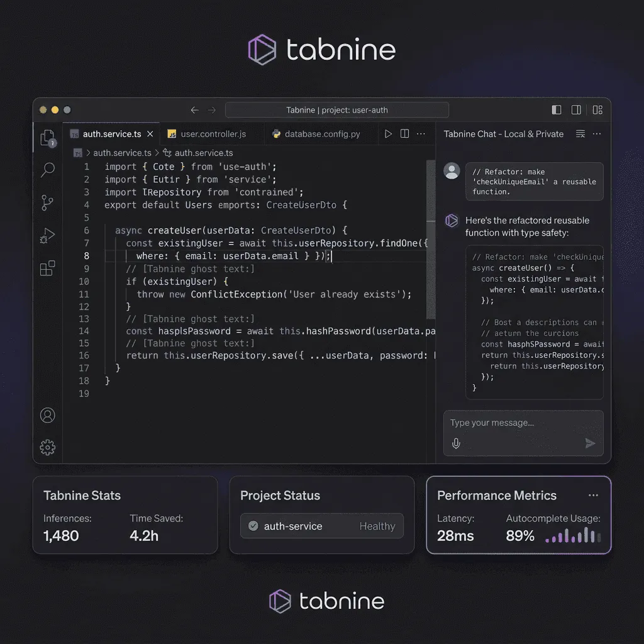Screen dimensions: 644x644
Task: Click the createUser function name on line 6
Action: tap(175, 230)
